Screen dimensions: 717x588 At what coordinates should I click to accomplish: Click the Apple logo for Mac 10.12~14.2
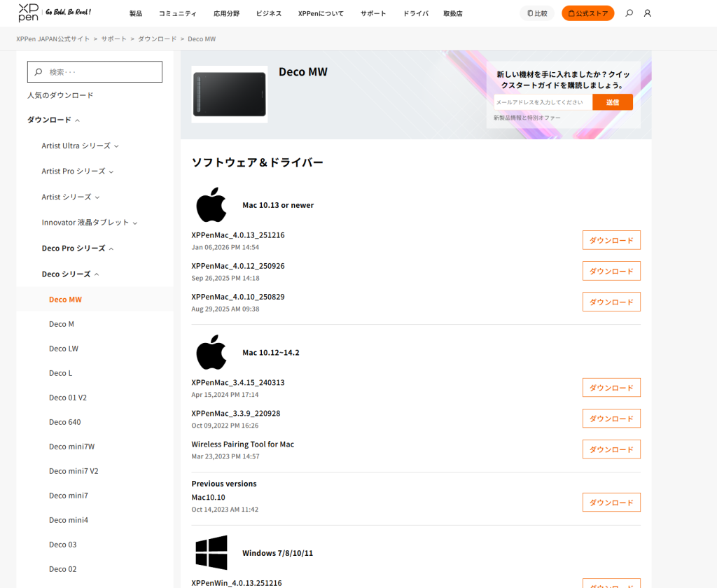pyautogui.click(x=211, y=352)
